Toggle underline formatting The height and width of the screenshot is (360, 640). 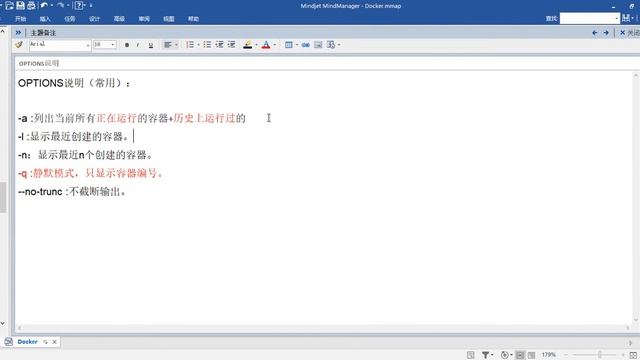(x=151, y=45)
